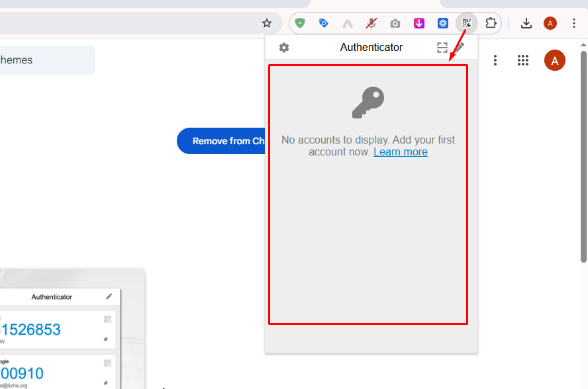Open the magenta download arrow extension
588x389 pixels.
point(419,23)
